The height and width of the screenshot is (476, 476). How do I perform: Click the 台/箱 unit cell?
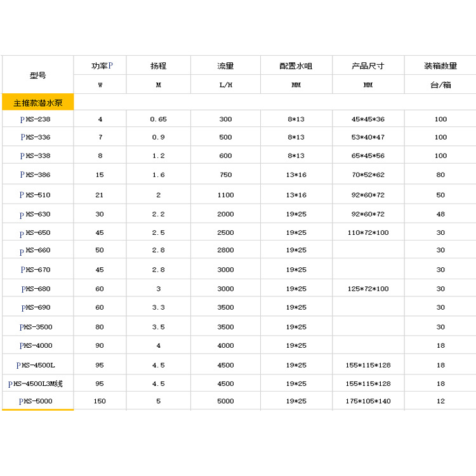point(440,84)
